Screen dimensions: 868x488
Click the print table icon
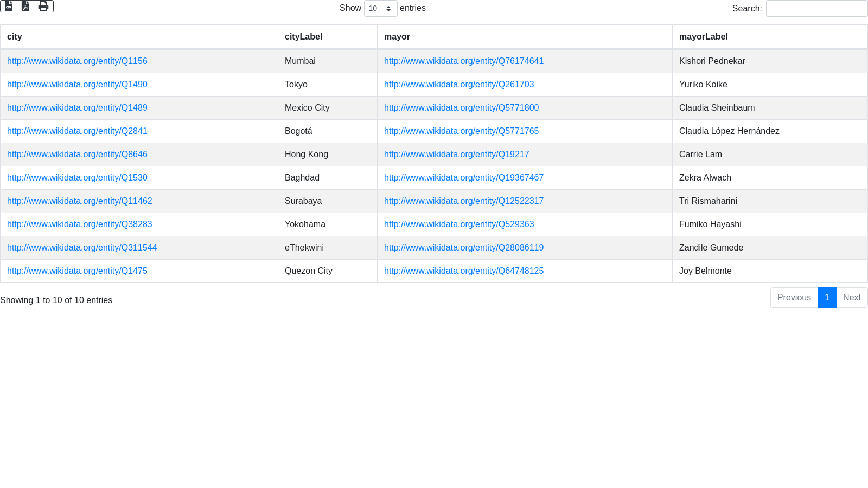43,6
